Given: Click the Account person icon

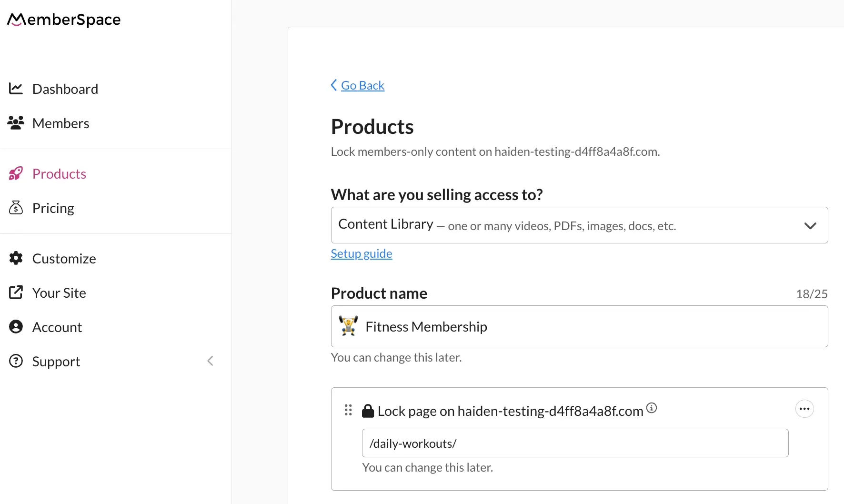Looking at the screenshot, I should [16, 327].
